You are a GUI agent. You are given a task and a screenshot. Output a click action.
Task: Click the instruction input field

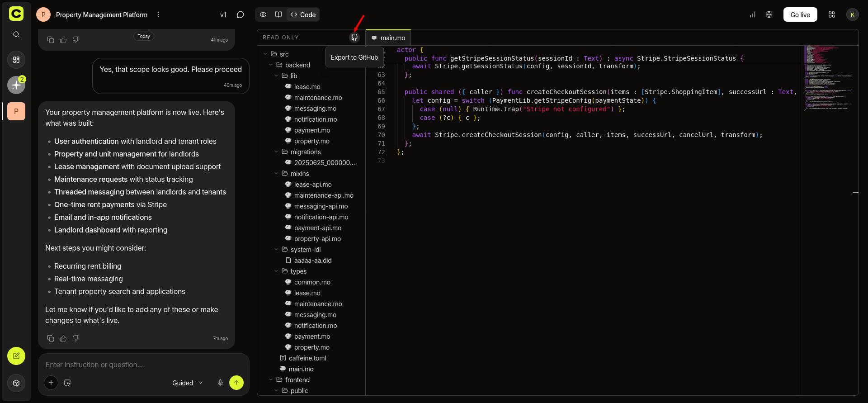click(x=144, y=365)
